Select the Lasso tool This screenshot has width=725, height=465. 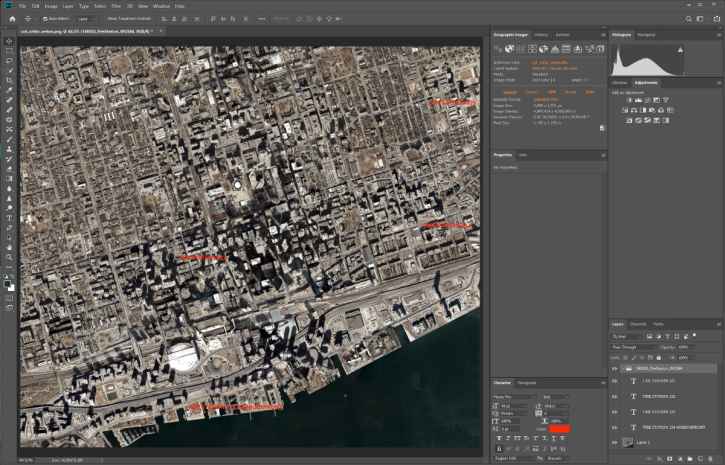pos(9,60)
